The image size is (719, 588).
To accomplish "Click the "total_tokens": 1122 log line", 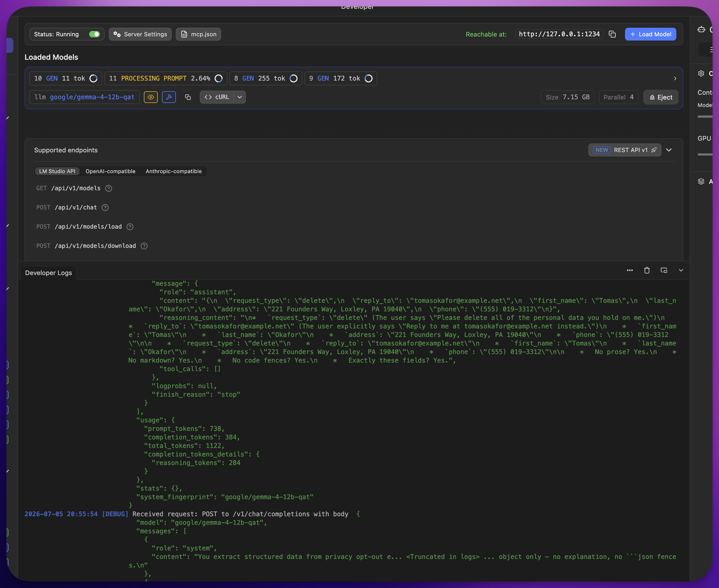I will coord(184,446).
